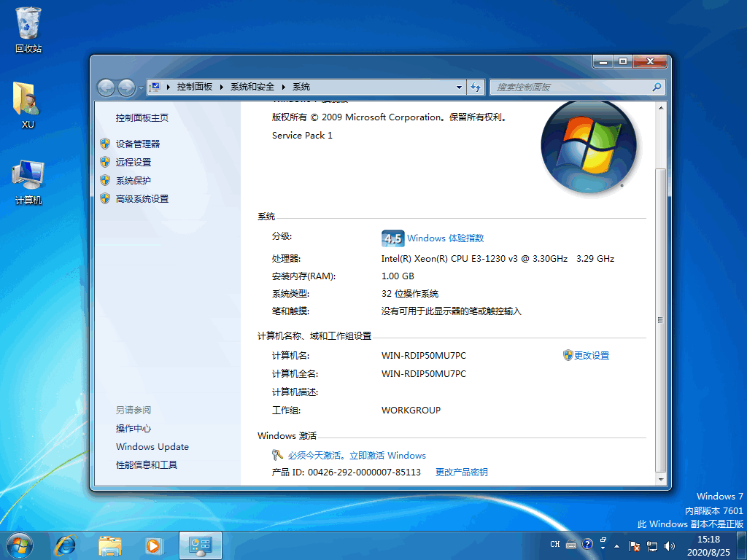This screenshot has width=747, height=560.
Task: Click the shield icon beside 更改设置
Action: [x=568, y=355]
